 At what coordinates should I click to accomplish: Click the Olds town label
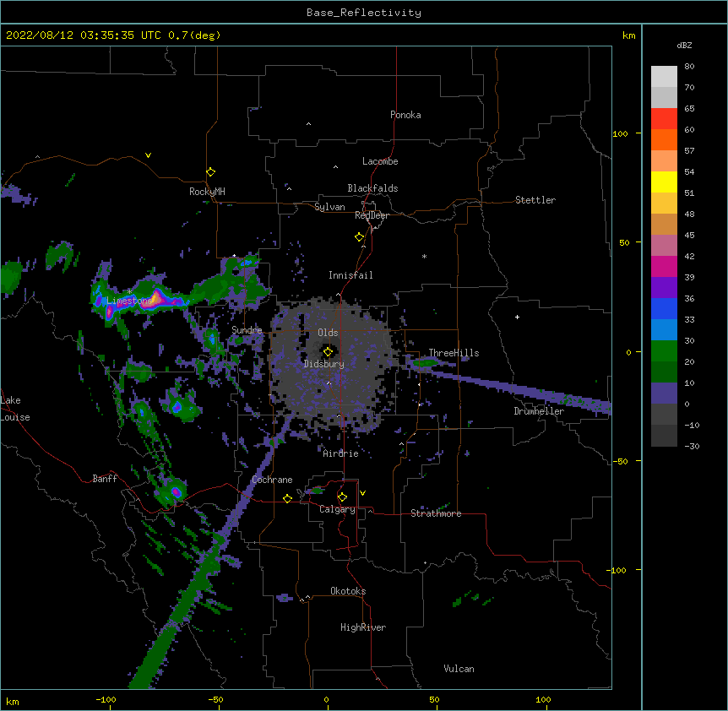coord(328,333)
